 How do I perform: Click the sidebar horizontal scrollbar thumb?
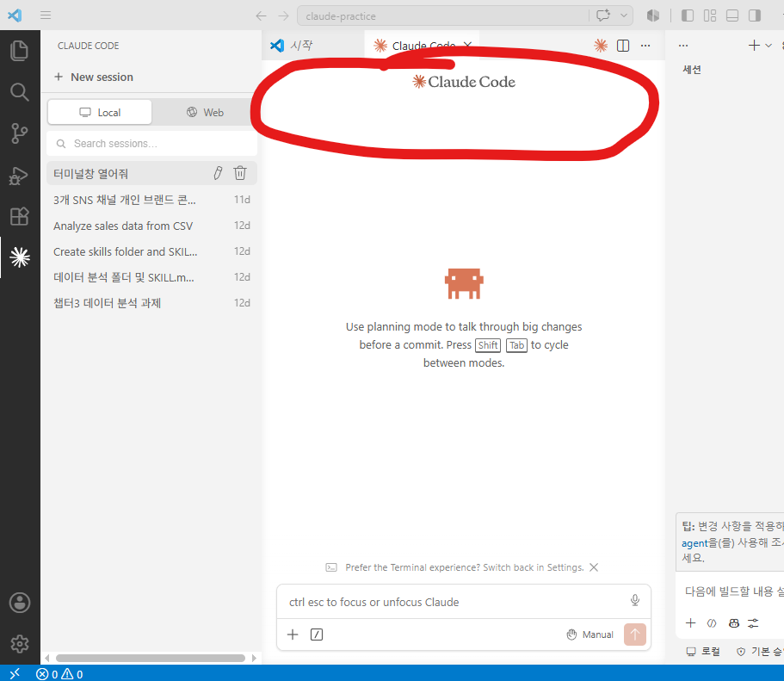[x=151, y=658]
